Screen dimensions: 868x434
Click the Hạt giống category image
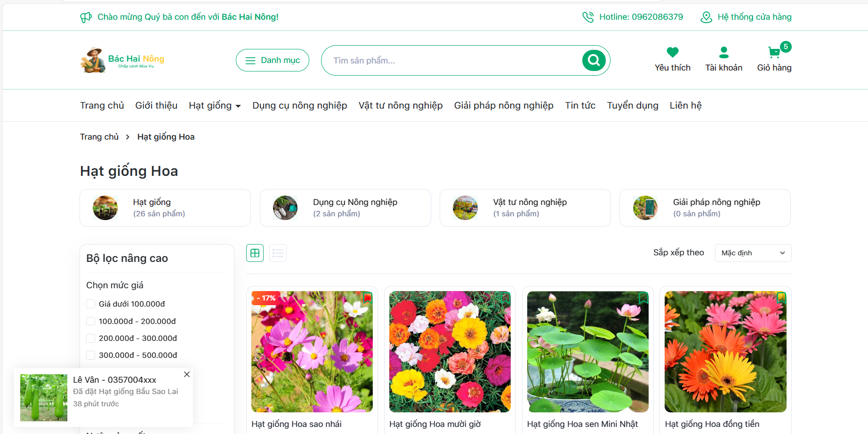[105, 208]
